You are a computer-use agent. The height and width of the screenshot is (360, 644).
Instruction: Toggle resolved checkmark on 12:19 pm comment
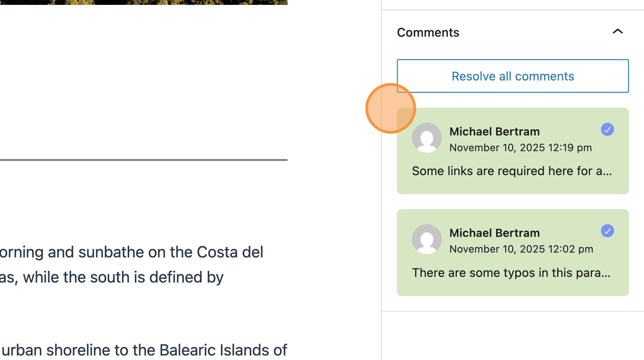click(x=607, y=129)
